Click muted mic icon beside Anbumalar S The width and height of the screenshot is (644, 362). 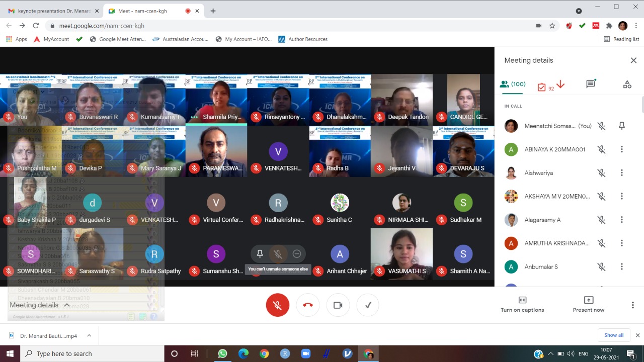pos(601,266)
